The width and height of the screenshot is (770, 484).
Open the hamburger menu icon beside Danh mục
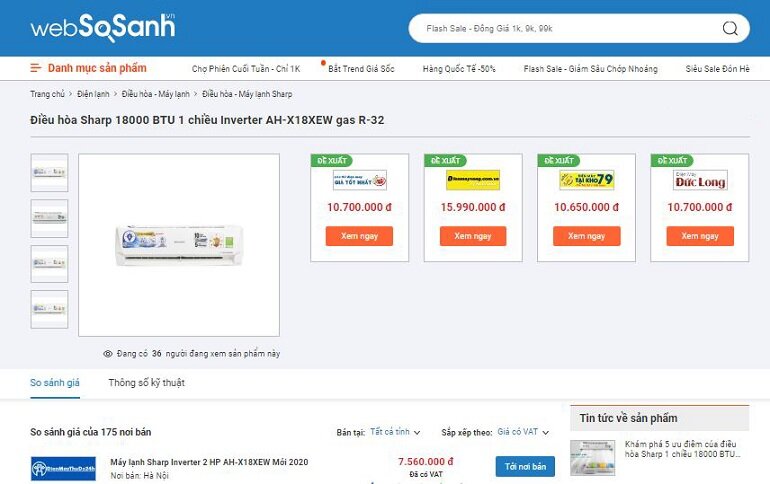coord(35,68)
